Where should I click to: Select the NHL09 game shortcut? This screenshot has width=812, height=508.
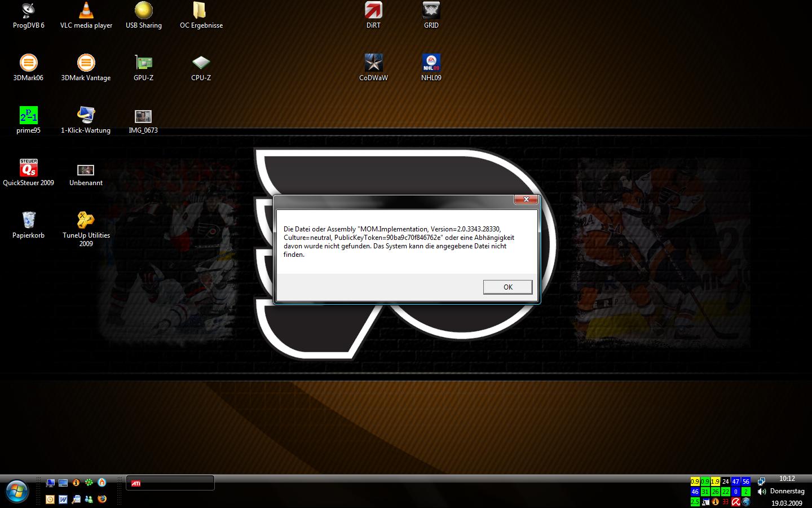click(431, 68)
